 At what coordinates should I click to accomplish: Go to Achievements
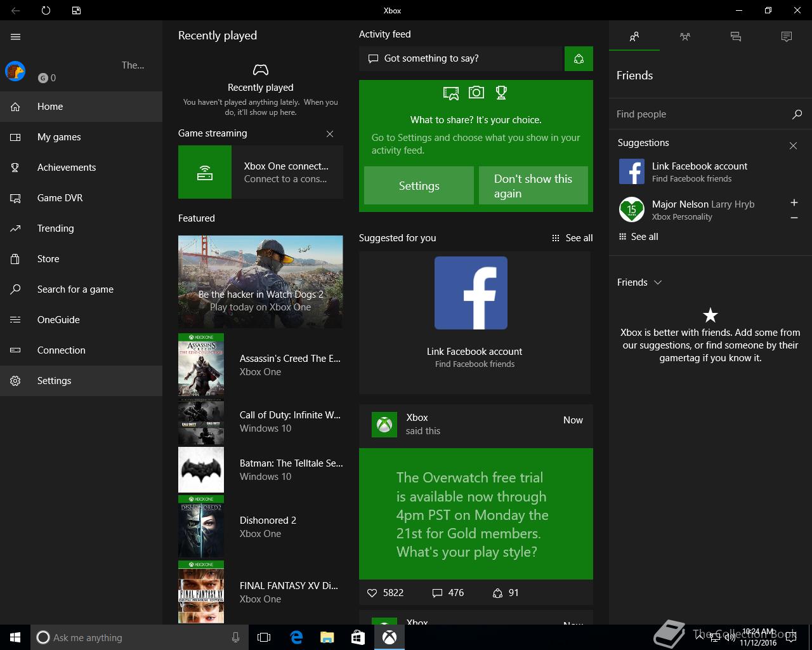click(81, 168)
